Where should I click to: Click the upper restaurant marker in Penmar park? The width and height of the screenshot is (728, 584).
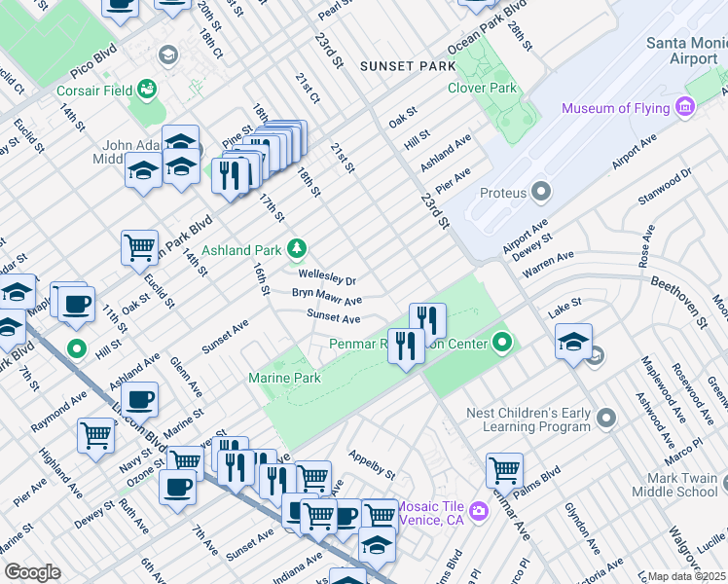pyautogui.click(x=427, y=321)
